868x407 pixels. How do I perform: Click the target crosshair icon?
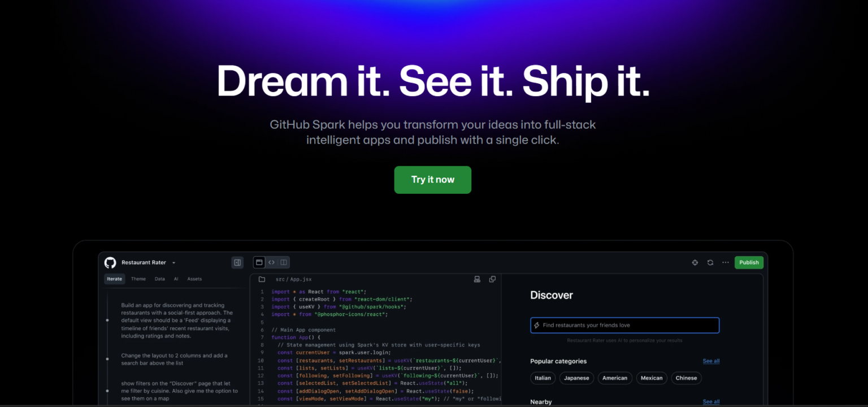point(695,262)
